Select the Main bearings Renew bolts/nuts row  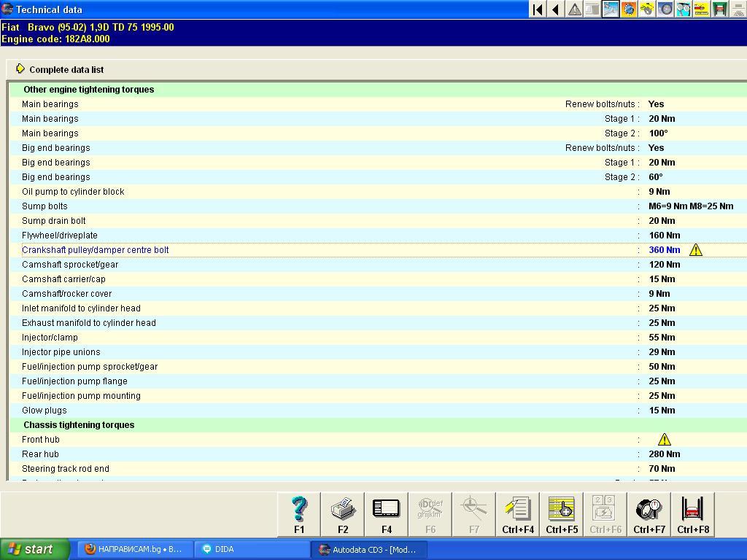pyautogui.click(x=379, y=104)
